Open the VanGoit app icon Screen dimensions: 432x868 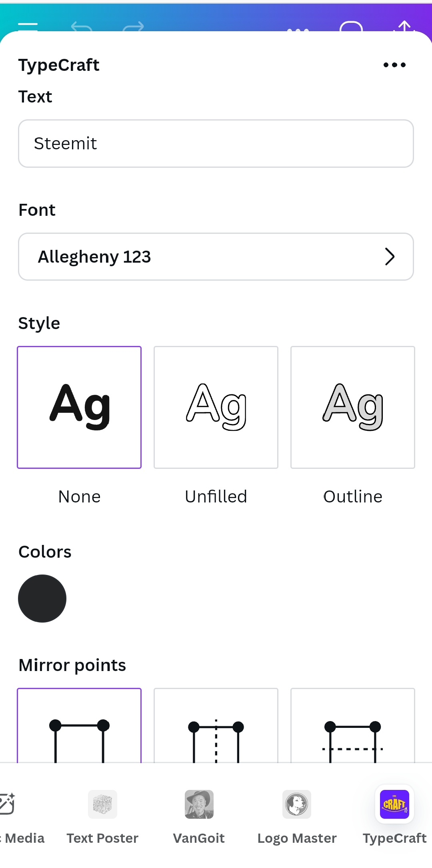(199, 804)
